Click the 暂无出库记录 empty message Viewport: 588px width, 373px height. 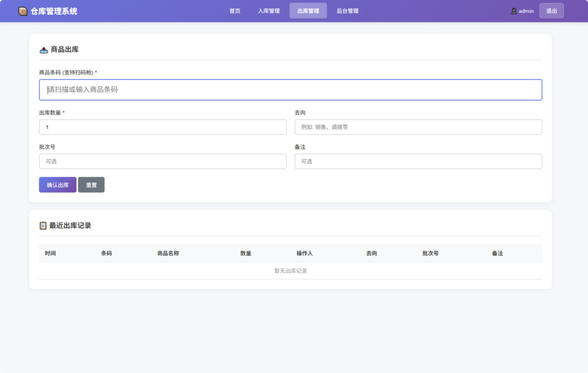pos(291,271)
